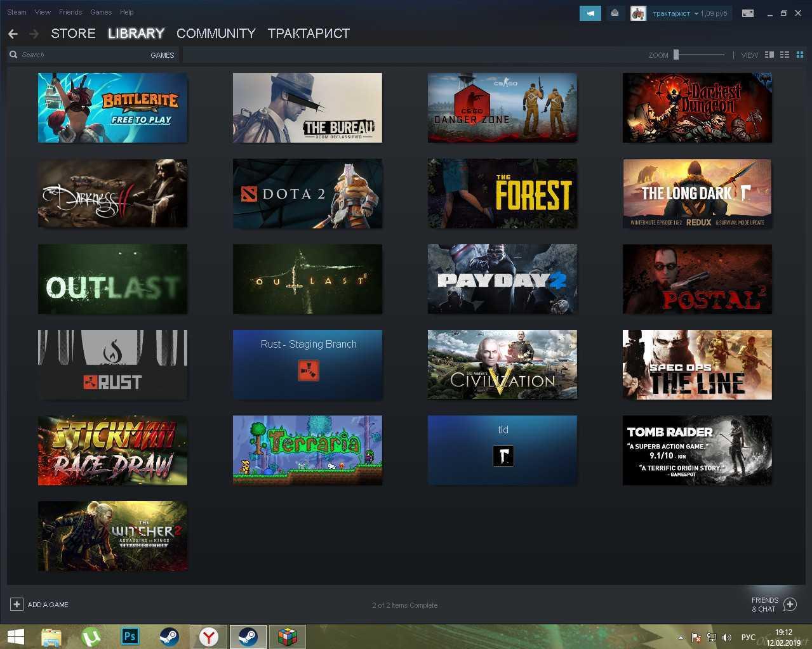Adjust the ZOOM slider handle
The width and height of the screenshot is (812, 649).
676,55
